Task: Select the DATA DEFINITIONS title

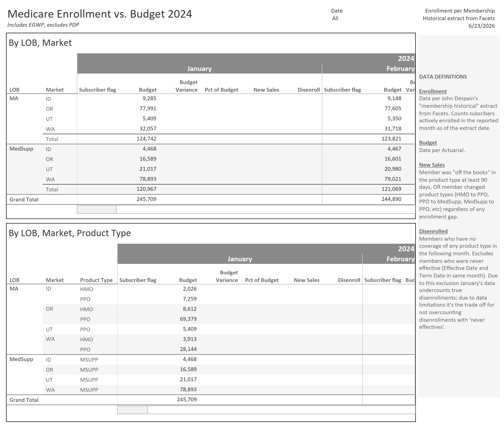Action: click(x=443, y=77)
